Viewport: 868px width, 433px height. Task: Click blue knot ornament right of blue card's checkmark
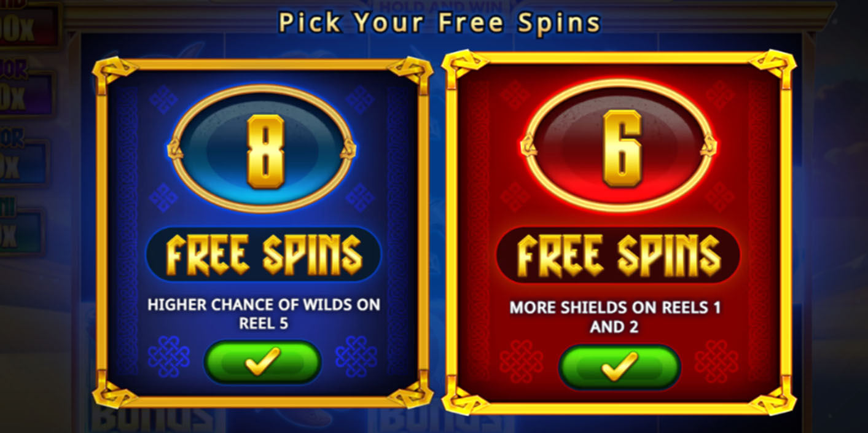point(356,357)
